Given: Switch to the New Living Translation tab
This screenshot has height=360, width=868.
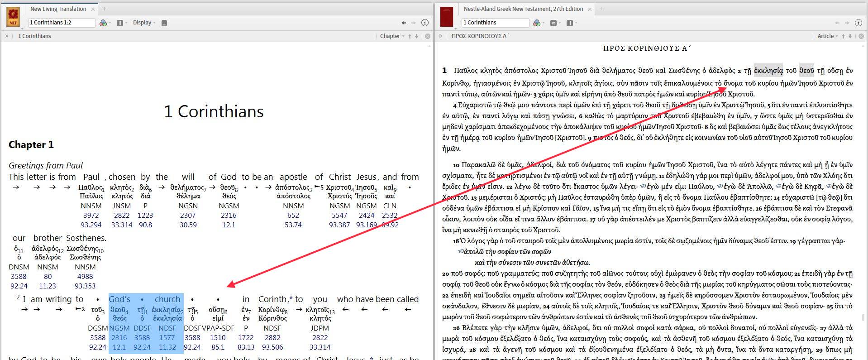Looking at the screenshot, I should (58, 9).
